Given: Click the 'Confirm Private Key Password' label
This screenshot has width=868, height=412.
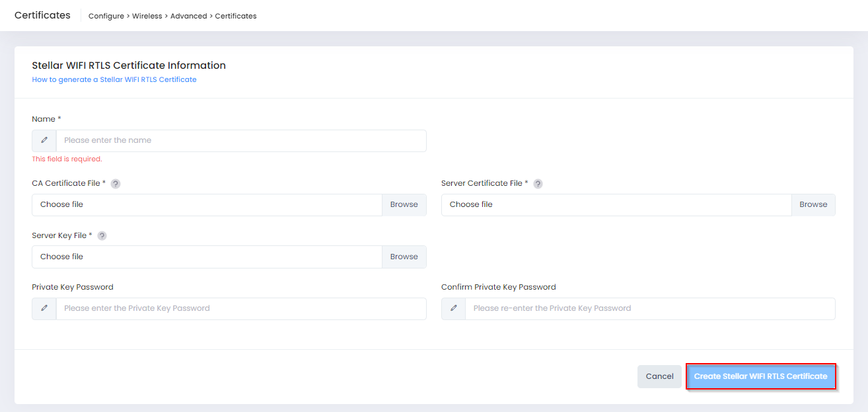Looking at the screenshot, I should 499,287.
